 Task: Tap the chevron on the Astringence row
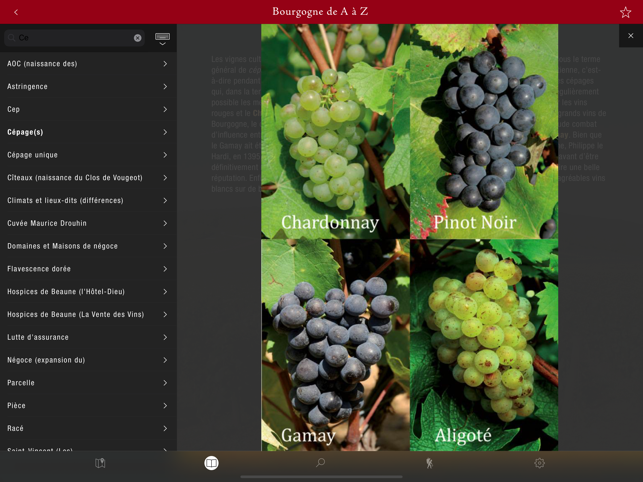coord(165,87)
